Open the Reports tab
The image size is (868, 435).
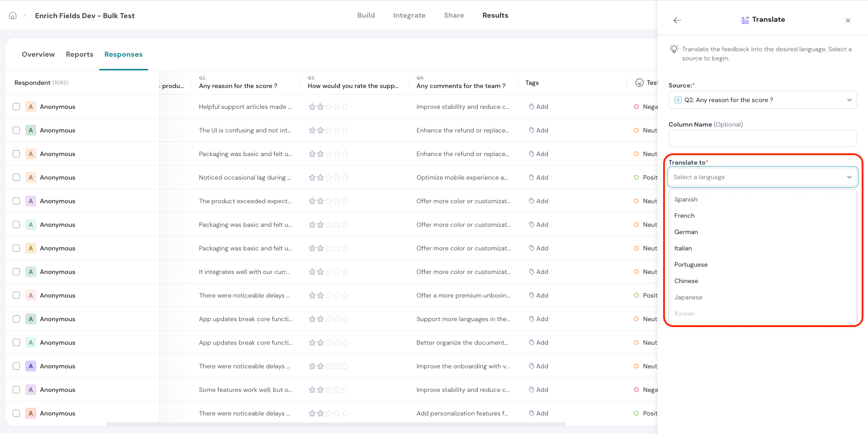click(x=79, y=54)
